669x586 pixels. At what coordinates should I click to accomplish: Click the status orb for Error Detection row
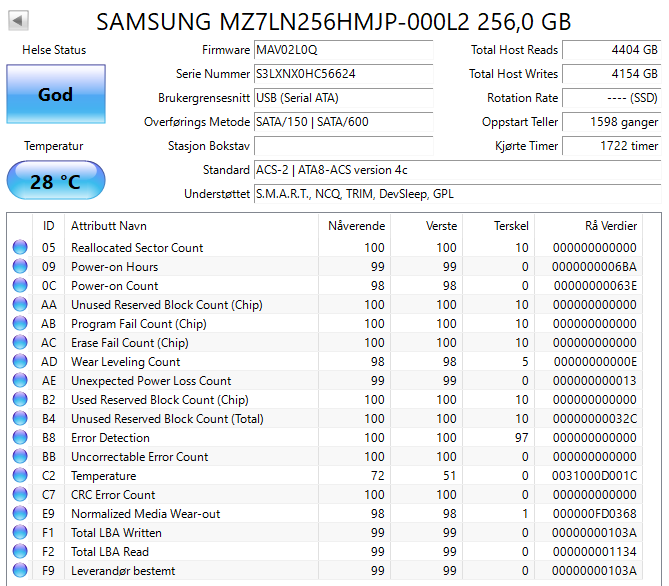[20, 438]
